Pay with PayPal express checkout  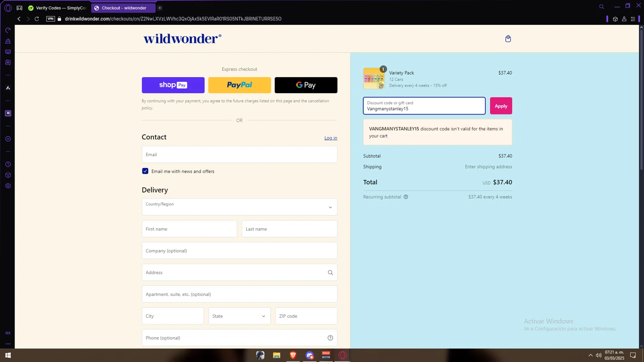tap(240, 85)
